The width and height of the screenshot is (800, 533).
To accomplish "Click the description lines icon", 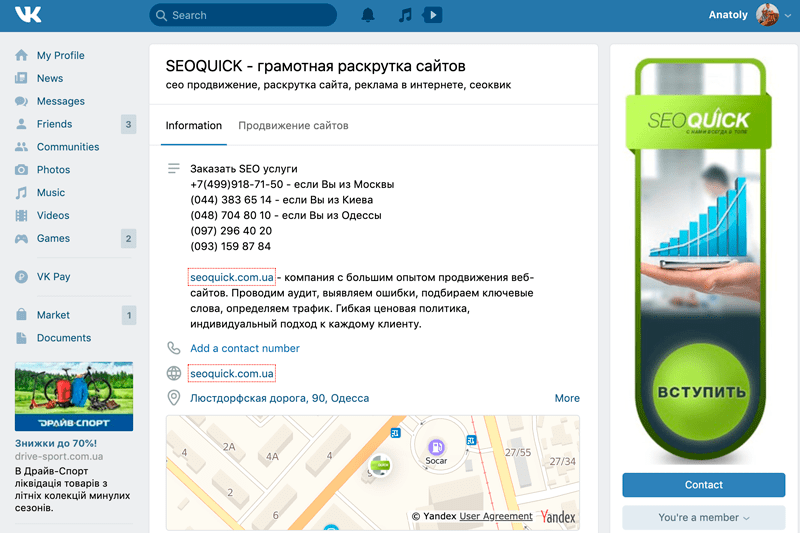I will 174,168.
